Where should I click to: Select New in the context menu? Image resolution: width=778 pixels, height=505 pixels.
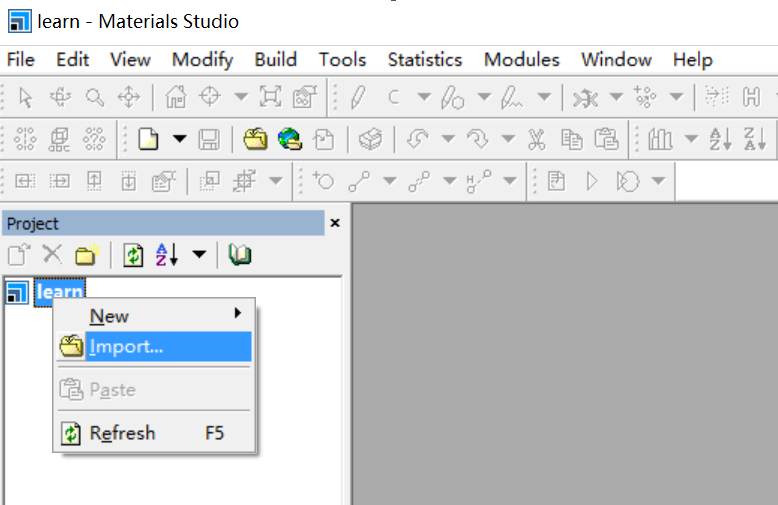click(x=154, y=316)
